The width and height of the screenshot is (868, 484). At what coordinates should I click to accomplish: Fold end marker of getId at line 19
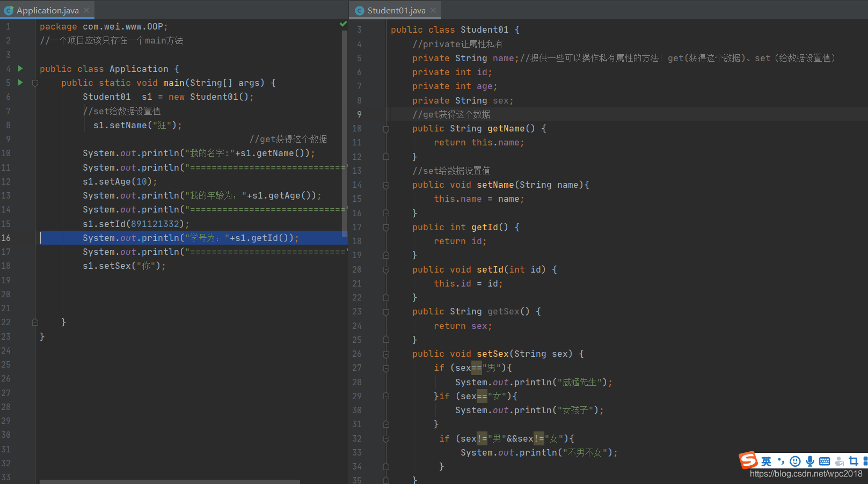(x=386, y=255)
